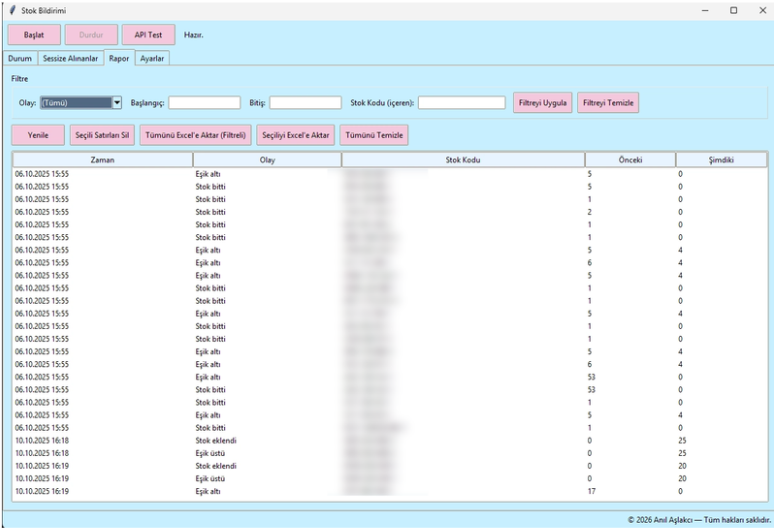Viewport: 774px width, 528px height.
Task: Open the Sessize Alınanlar tab
Action: (71, 58)
